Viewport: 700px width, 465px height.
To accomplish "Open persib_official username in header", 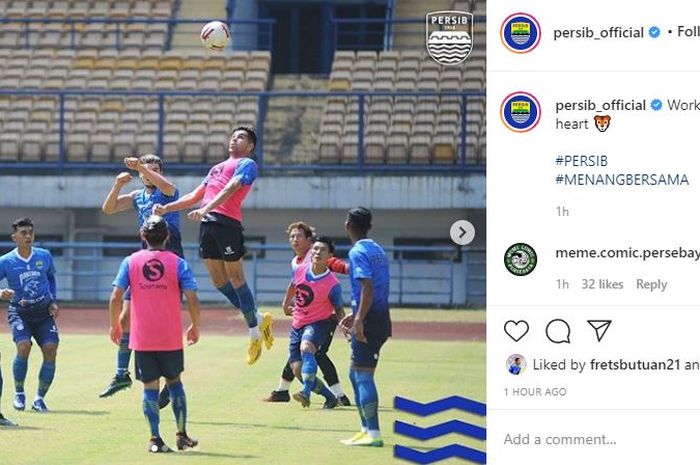I will [598, 33].
